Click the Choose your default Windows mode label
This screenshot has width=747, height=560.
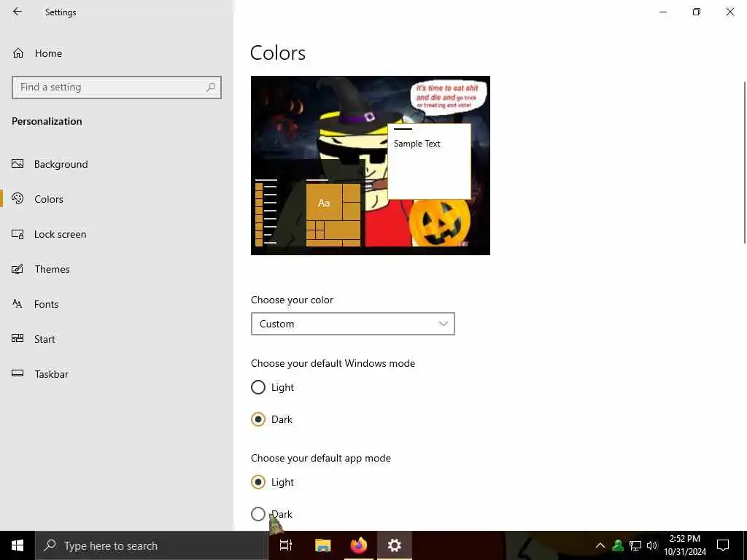pos(333,363)
